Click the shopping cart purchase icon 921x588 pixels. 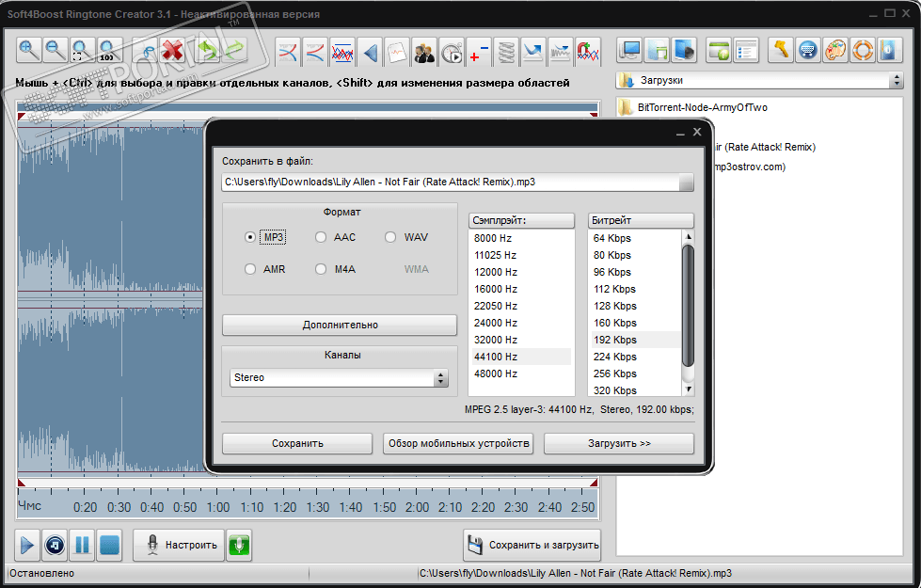[807, 51]
